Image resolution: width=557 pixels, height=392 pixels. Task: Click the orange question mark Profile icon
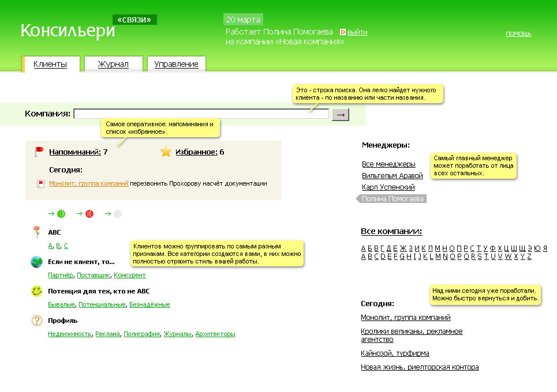[x=36, y=321]
